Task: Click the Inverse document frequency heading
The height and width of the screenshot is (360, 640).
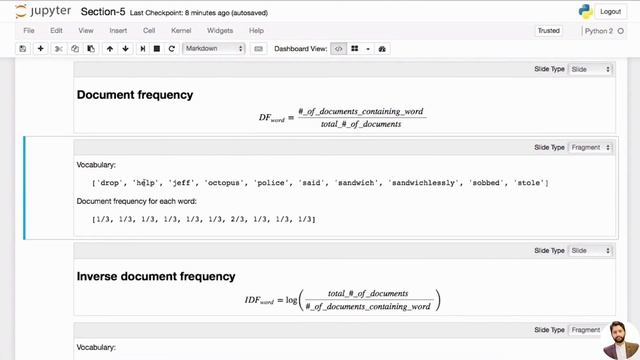Action: [156, 276]
